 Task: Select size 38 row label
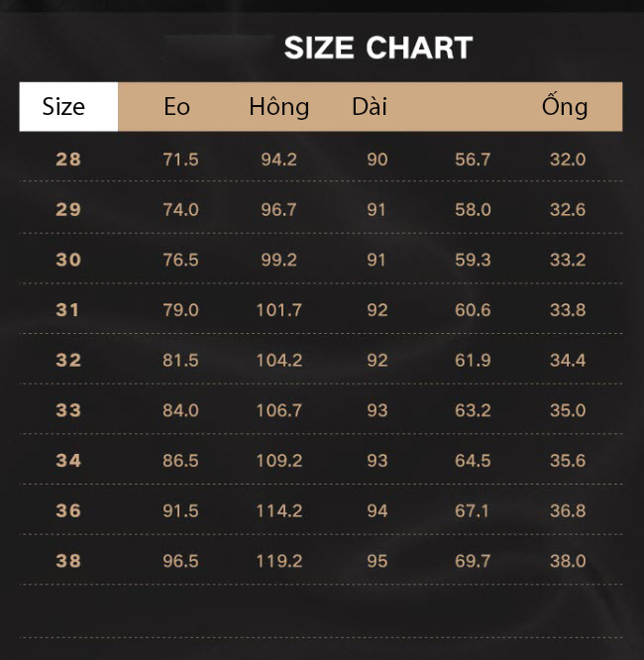click(x=68, y=561)
